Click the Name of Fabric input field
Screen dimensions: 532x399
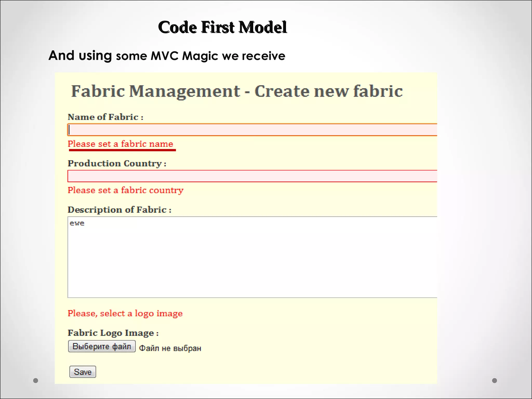[x=252, y=130]
